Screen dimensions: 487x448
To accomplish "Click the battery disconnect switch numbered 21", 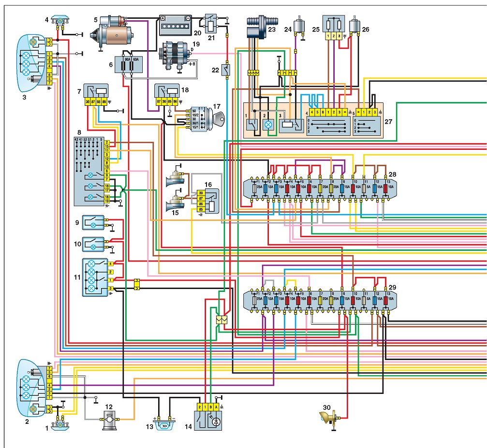I will [x=211, y=23].
